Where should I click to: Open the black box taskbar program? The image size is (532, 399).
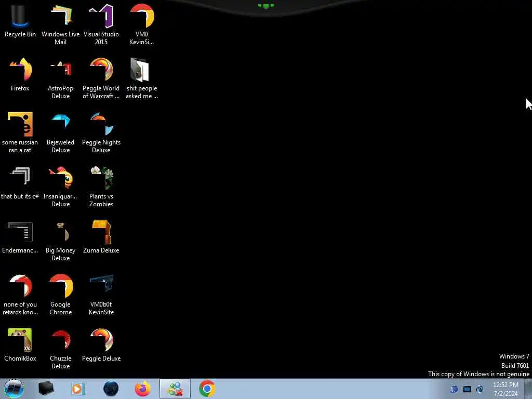[x=46, y=389]
